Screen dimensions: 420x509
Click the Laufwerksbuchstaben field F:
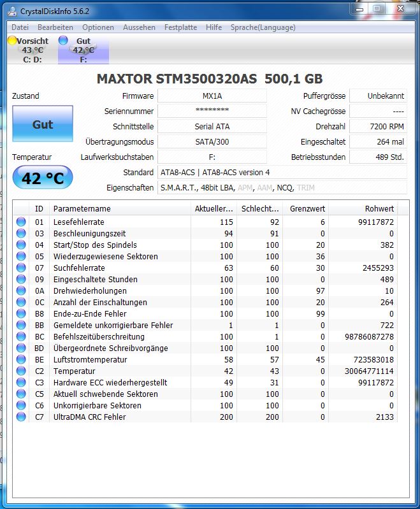[x=212, y=157]
